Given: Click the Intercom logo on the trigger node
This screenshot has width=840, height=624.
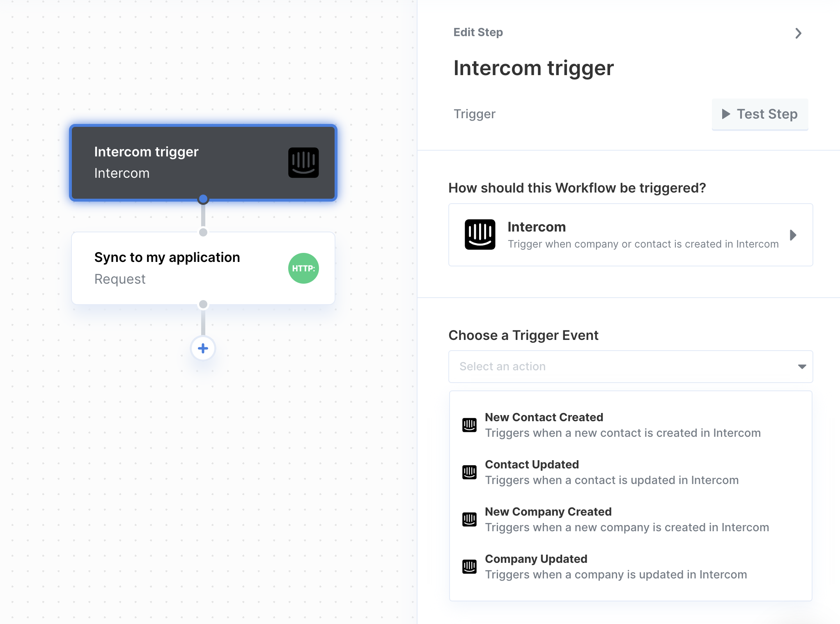Looking at the screenshot, I should (x=303, y=163).
